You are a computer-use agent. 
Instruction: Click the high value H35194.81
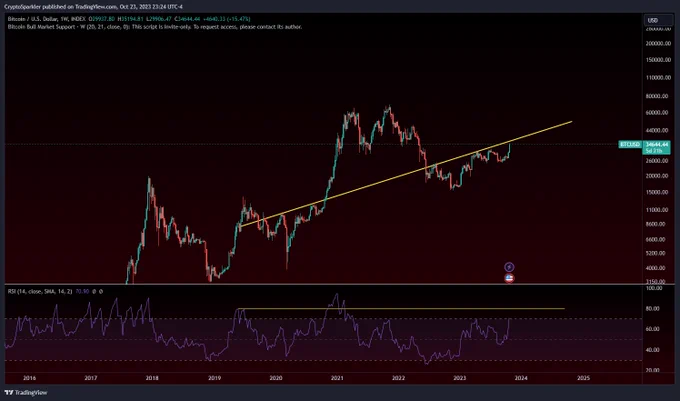130,19
